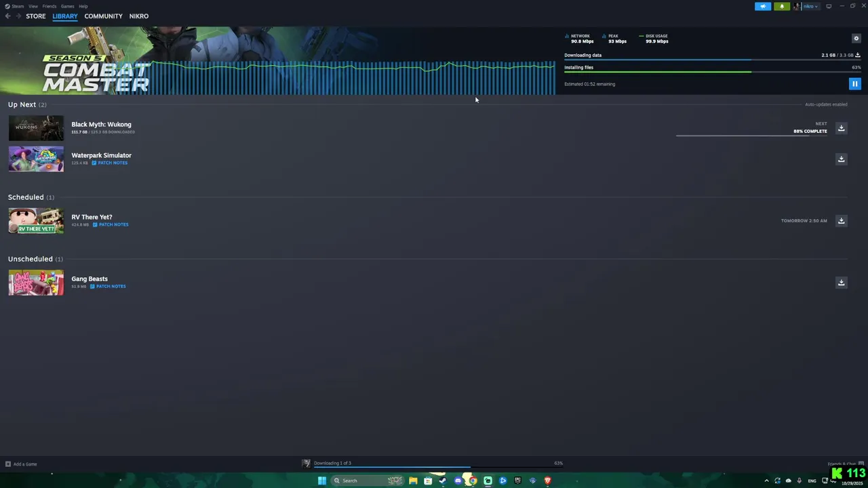
Task: Click TOMORROW 2:50 AM schedule text
Action: tap(804, 221)
